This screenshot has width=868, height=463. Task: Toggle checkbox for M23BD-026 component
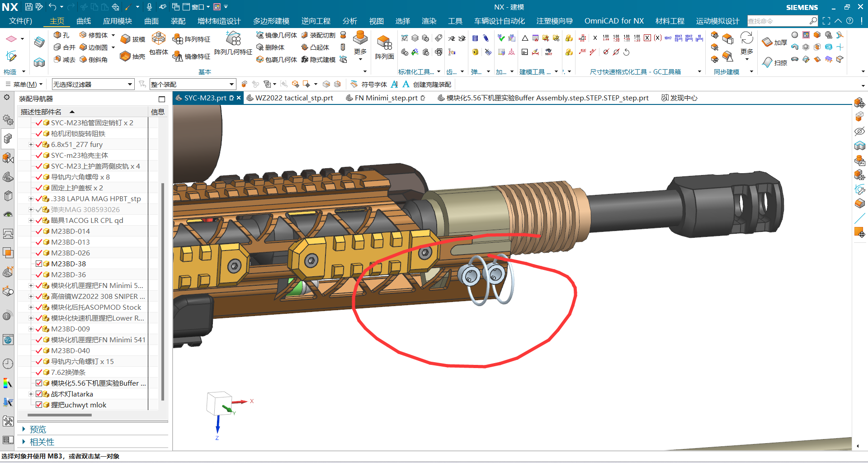point(39,253)
